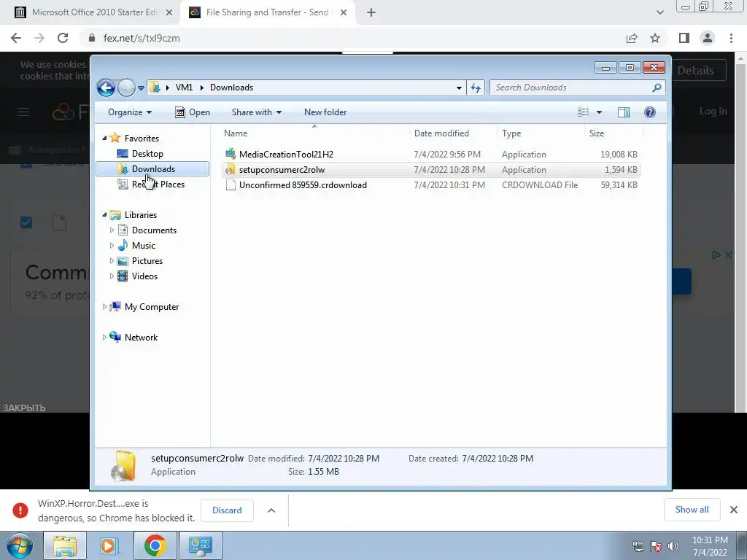Select the Unconfirmed 859559.crdownload file
Screen dimensions: 747x560
pyautogui.click(x=430, y=185)
